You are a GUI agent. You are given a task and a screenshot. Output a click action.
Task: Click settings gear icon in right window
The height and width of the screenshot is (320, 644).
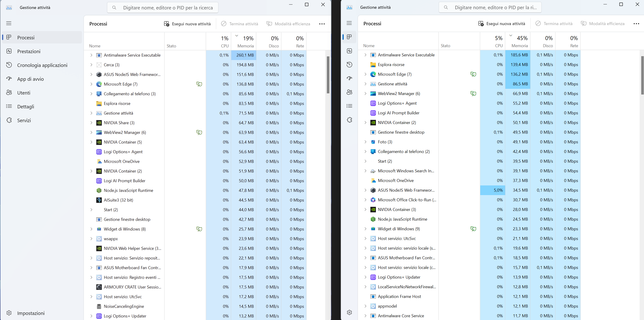pos(349,312)
